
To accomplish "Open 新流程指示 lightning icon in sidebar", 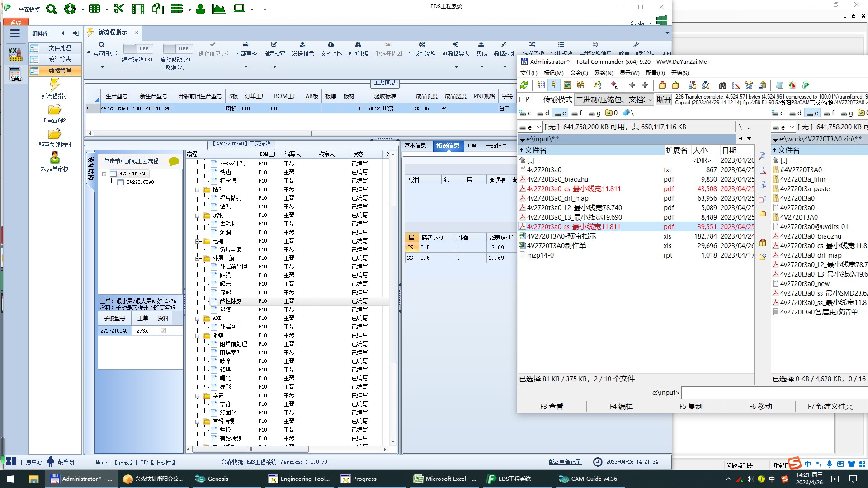I will coord(55,84).
